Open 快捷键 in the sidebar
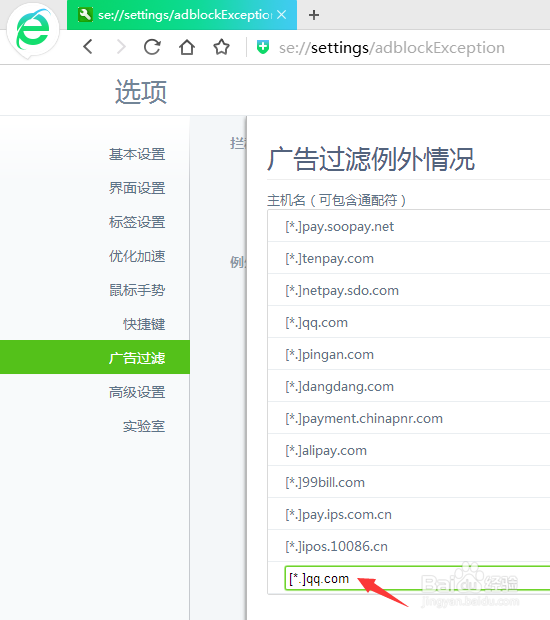This screenshot has width=550, height=620. (144, 324)
